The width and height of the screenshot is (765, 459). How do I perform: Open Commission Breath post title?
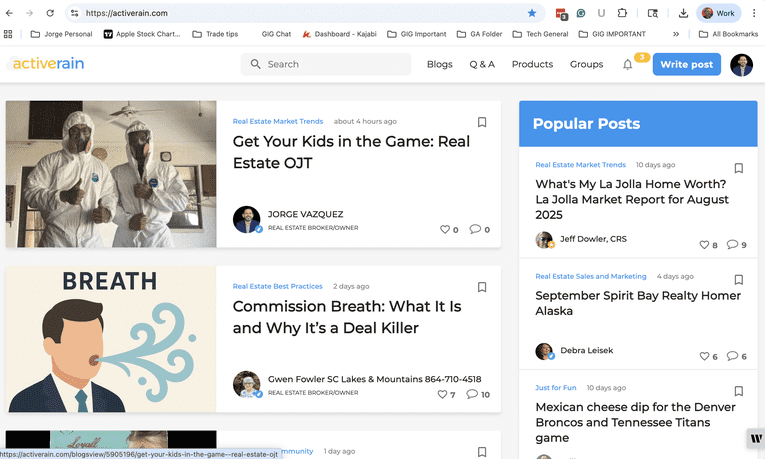point(347,317)
